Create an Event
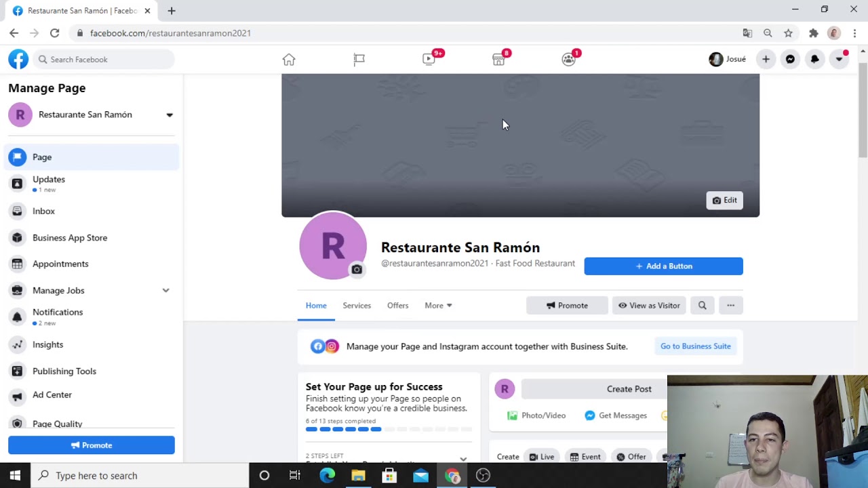 (x=585, y=457)
